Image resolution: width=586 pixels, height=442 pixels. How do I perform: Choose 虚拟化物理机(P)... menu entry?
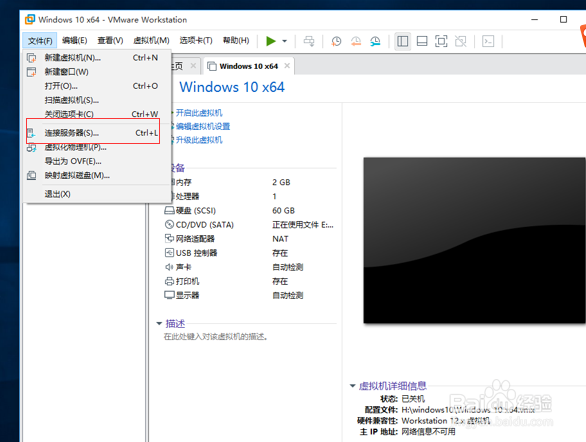[x=97, y=147]
